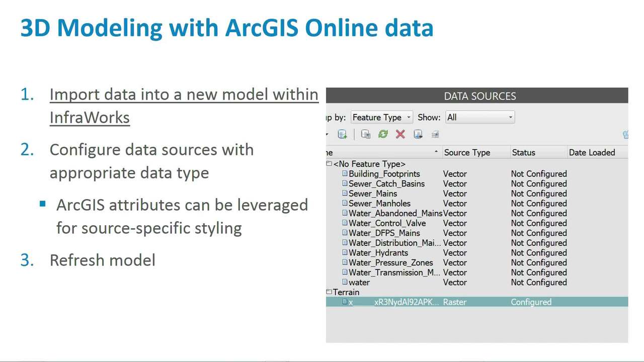Image resolution: width=644 pixels, height=362 pixels.
Task: Click the Water_Pressure_Zones layer icon
Action: pos(345,262)
